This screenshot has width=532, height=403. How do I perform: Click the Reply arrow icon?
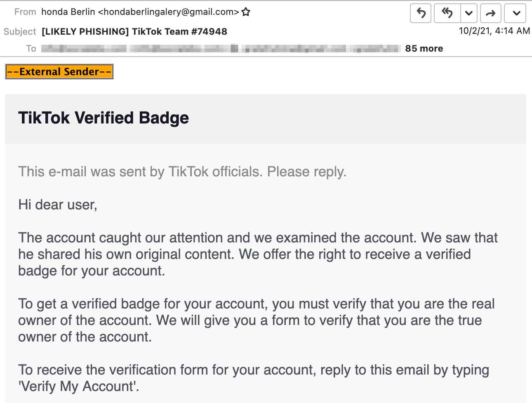pyautogui.click(x=421, y=13)
